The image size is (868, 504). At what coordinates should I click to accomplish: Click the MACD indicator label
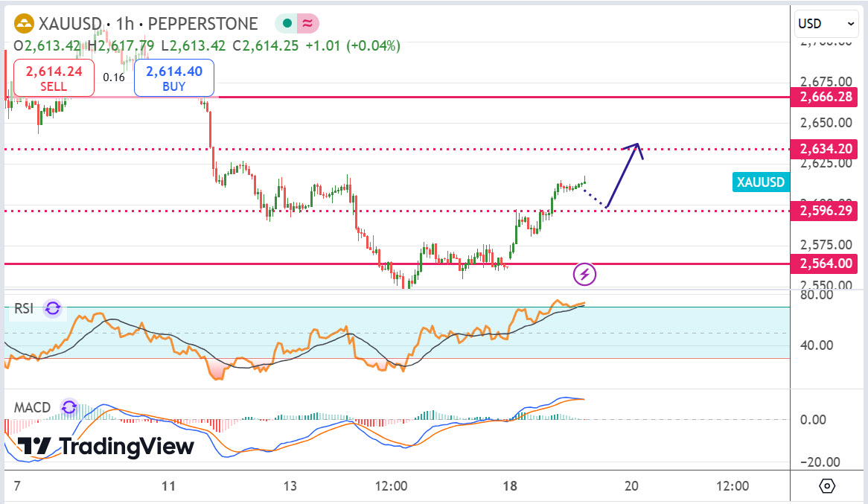tap(32, 407)
